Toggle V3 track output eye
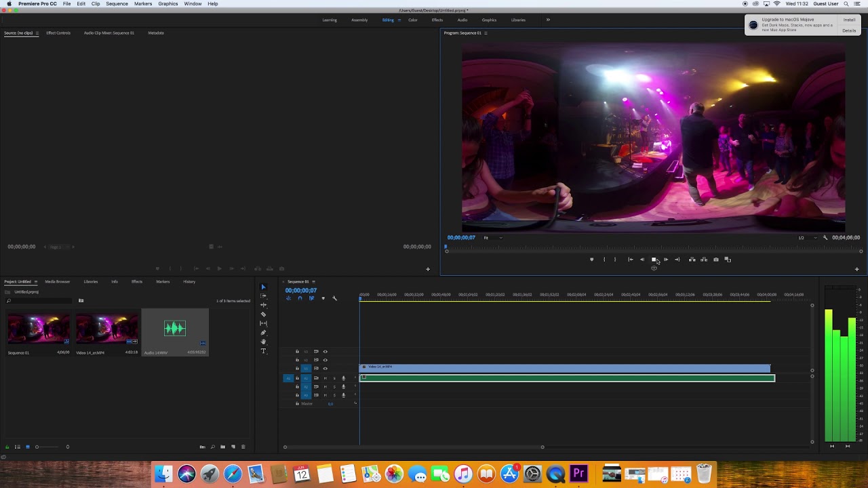 (x=325, y=352)
